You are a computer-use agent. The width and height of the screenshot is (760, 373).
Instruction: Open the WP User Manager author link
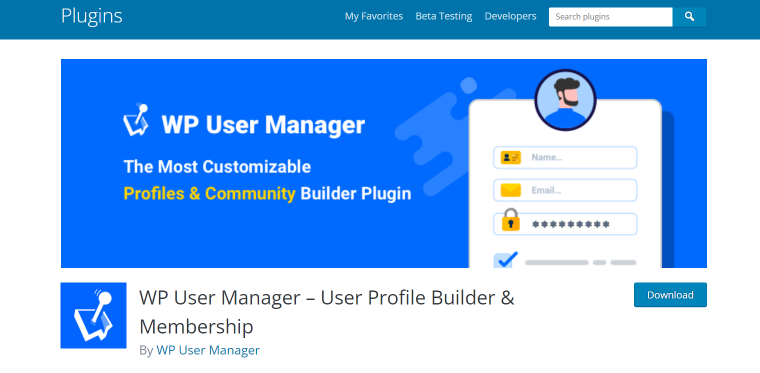coord(208,350)
